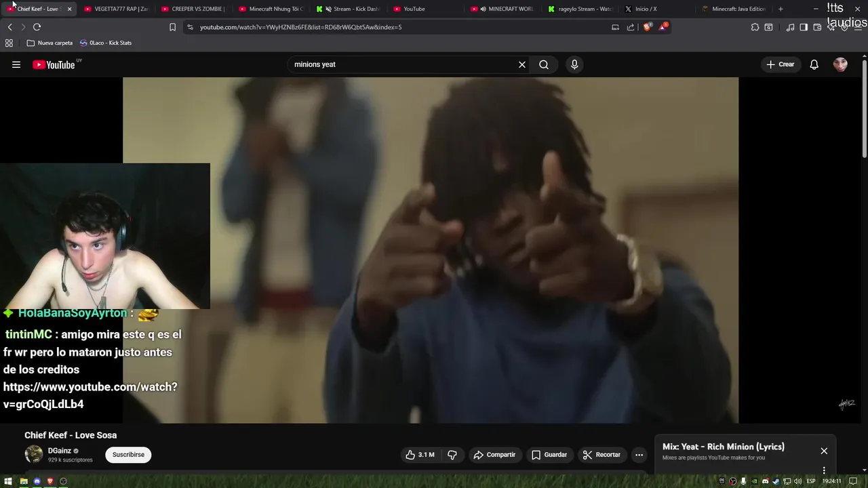Click the Recortar clip button
Screen dimensions: 868x488
(x=601, y=455)
